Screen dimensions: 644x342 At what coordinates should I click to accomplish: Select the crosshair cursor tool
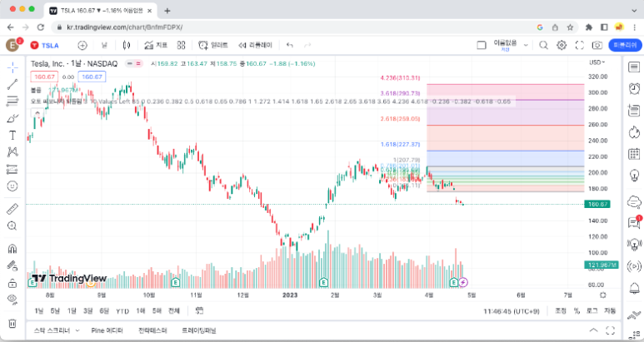[12, 67]
